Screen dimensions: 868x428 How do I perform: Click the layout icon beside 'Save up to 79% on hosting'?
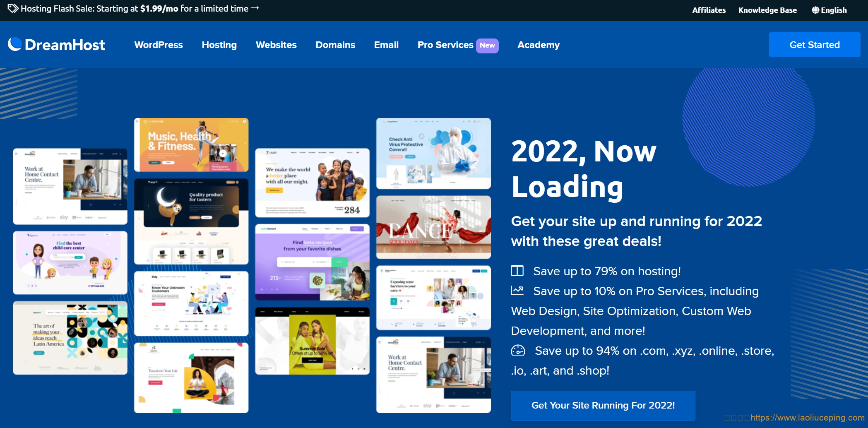pos(517,271)
